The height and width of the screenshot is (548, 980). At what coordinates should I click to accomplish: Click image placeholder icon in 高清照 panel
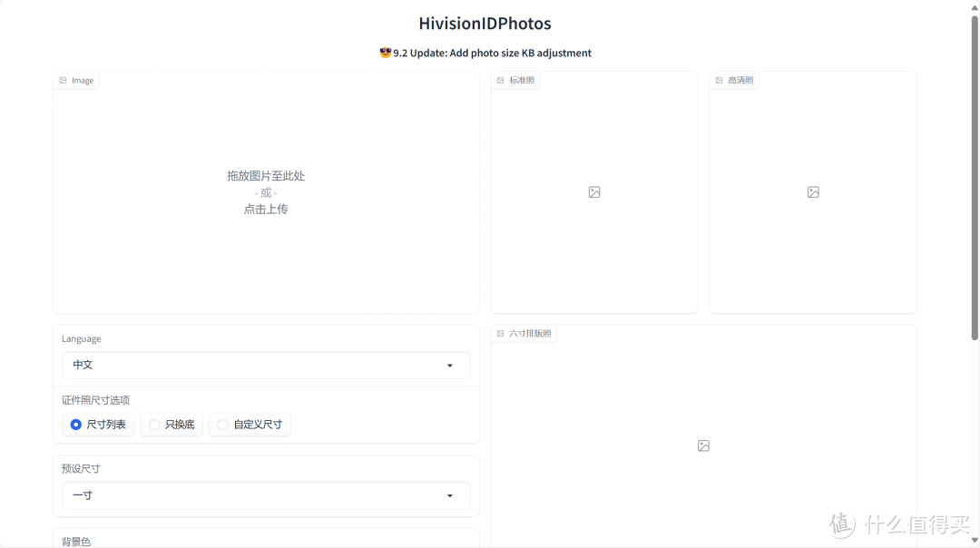tap(813, 192)
